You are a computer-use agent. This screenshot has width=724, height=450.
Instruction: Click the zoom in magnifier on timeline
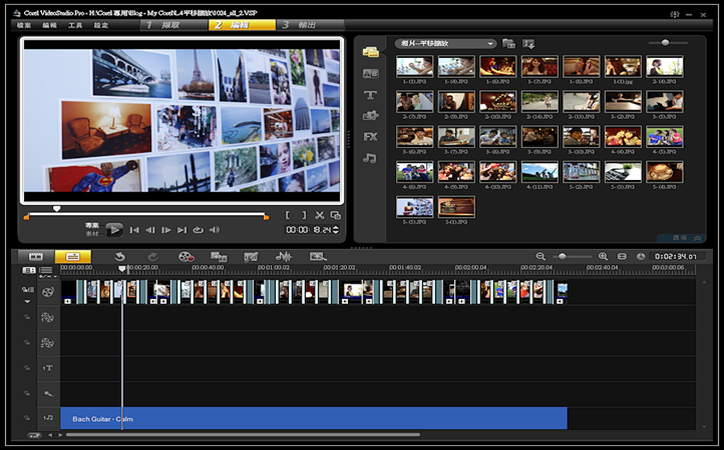[x=603, y=256]
